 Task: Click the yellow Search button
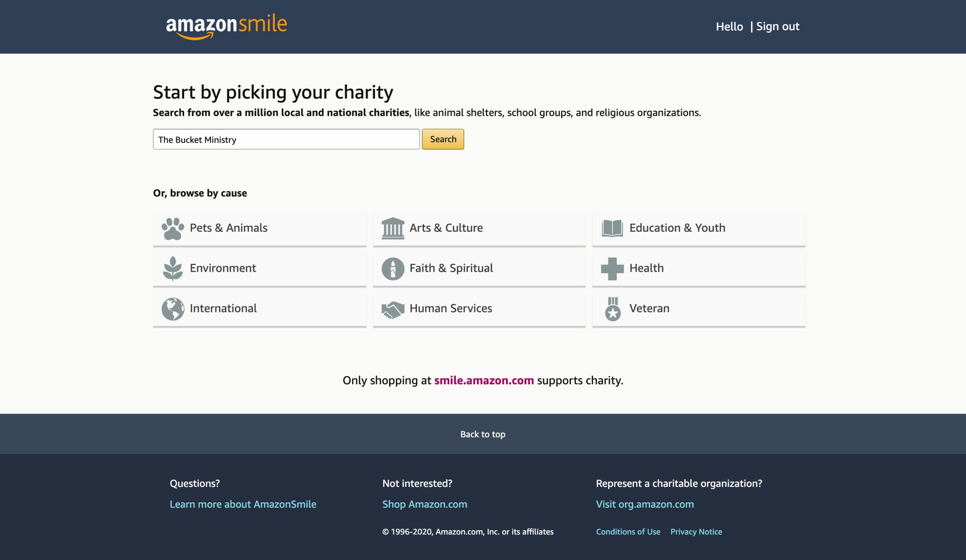443,139
